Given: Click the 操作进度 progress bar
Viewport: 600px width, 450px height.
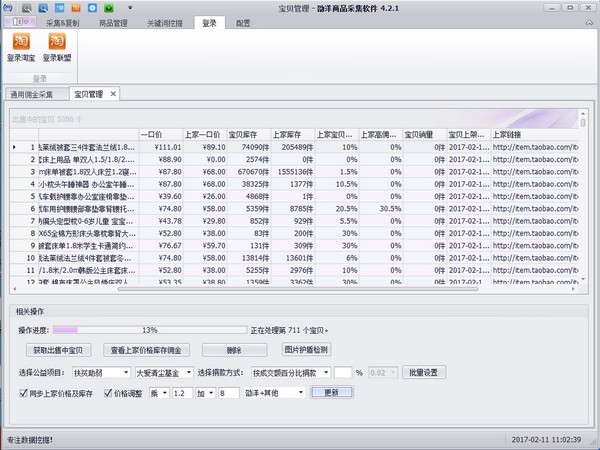Looking at the screenshot, I should pos(150,329).
